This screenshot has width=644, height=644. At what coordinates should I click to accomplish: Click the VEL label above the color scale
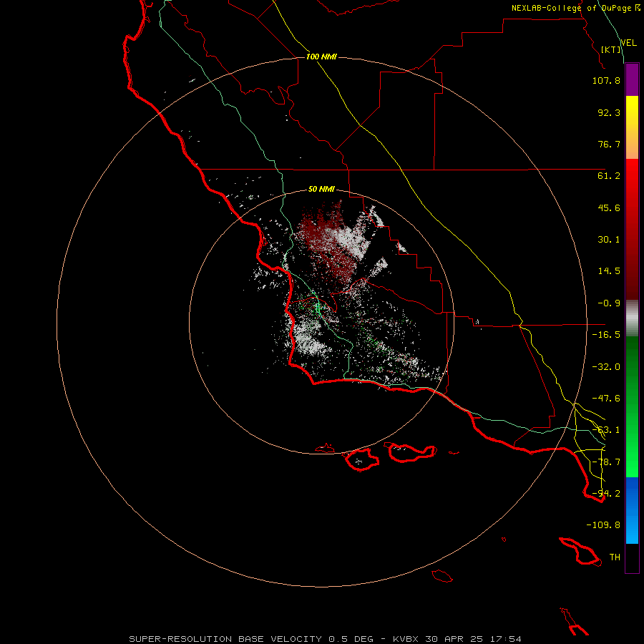pos(628,43)
